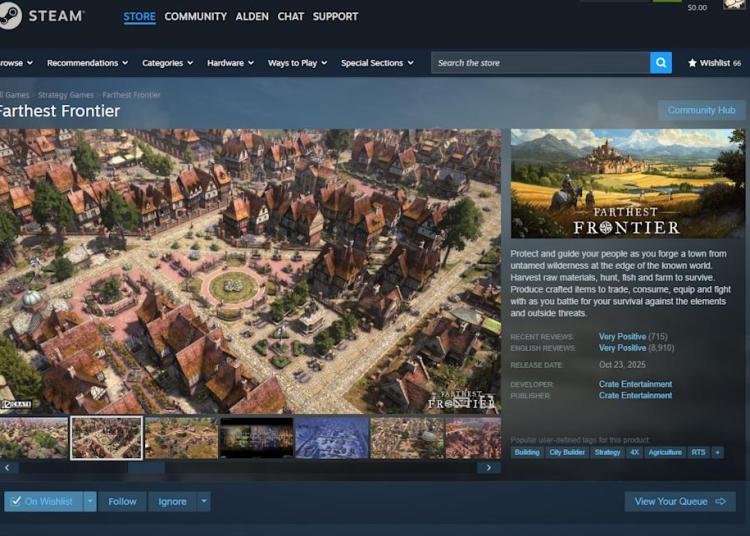Screen dimensions: 750x536
Task: Click the Strategy tag
Action: tap(607, 452)
